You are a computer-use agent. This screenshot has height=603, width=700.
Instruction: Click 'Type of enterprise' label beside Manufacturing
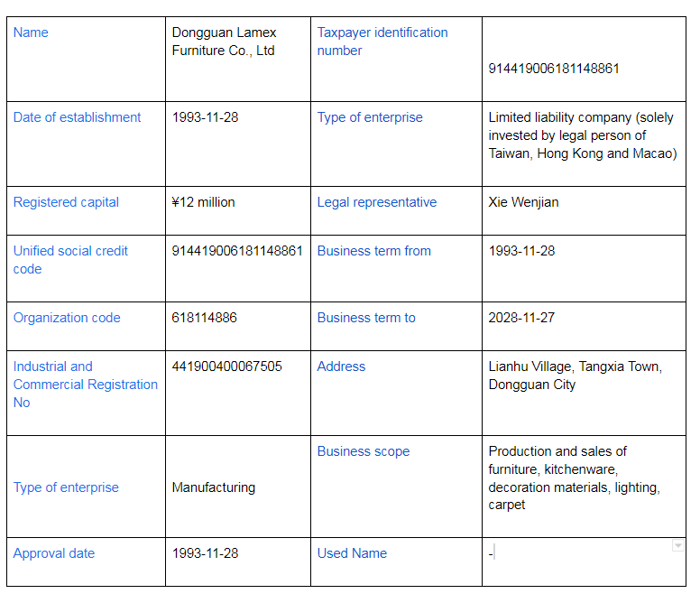point(66,487)
